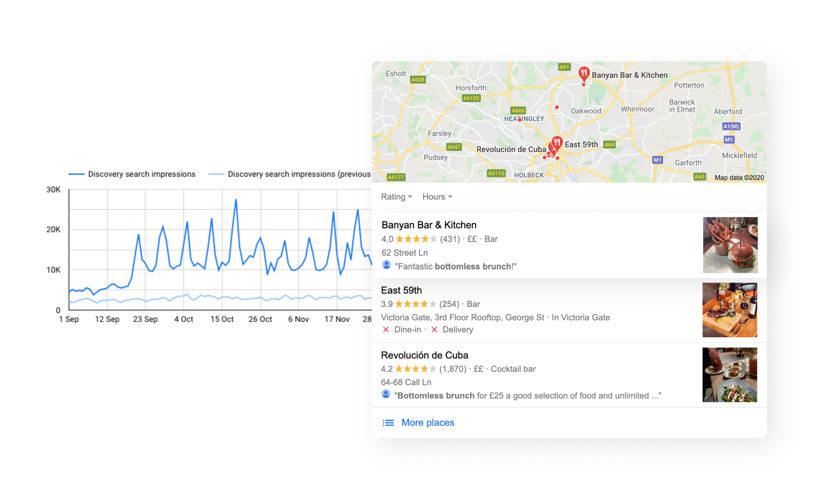Click the Revolución de Cuba map label
This screenshot has height=504, width=839.
(511, 149)
